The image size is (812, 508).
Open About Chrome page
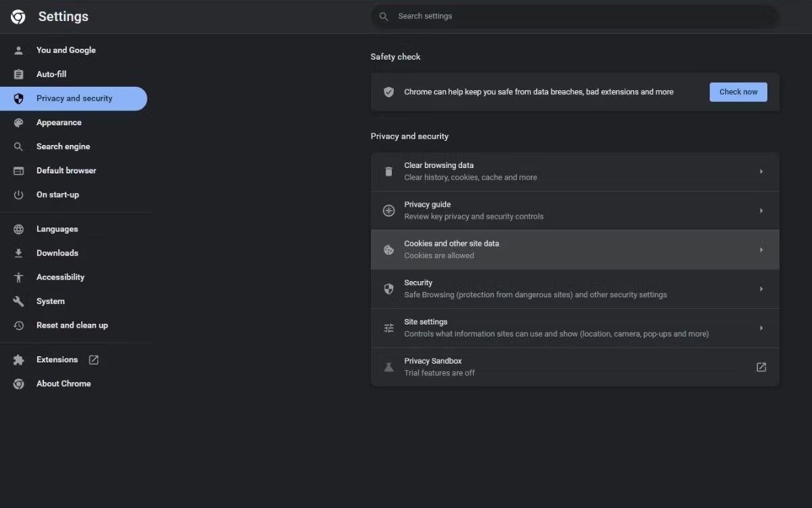click(x=64, y=383)
